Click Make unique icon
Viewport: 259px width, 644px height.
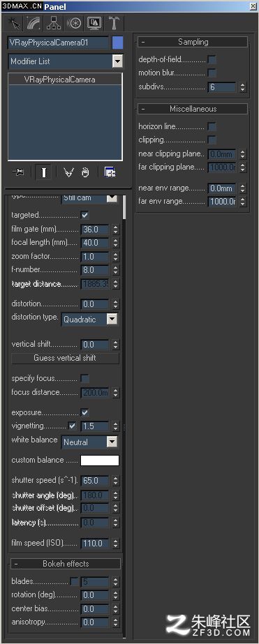pyautogui.click(x=68, y=172)
